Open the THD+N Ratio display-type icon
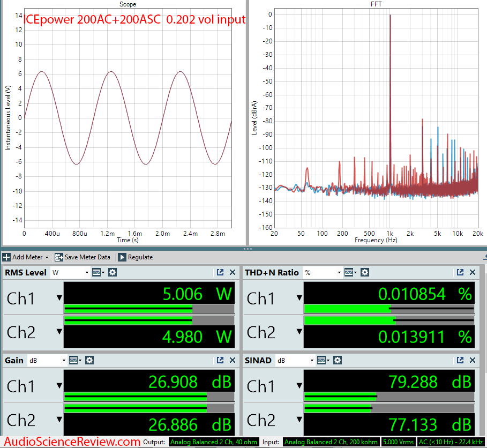This screenshot has height=448, width=487. click(350, 272)
